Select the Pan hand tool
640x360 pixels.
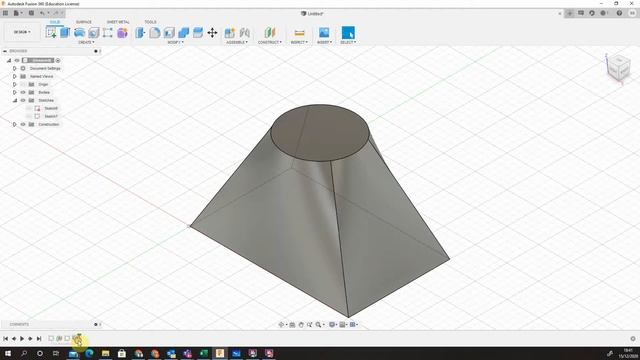(x=301, y=325)
